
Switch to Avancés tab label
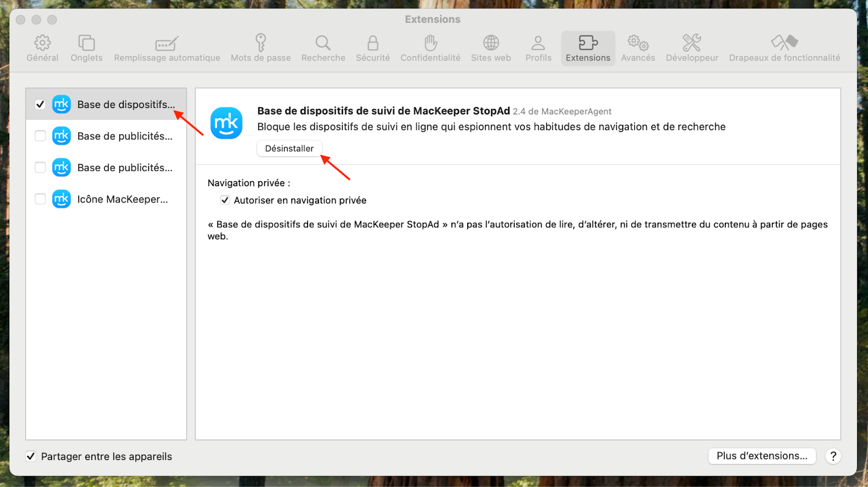click(x=638, y=57)
